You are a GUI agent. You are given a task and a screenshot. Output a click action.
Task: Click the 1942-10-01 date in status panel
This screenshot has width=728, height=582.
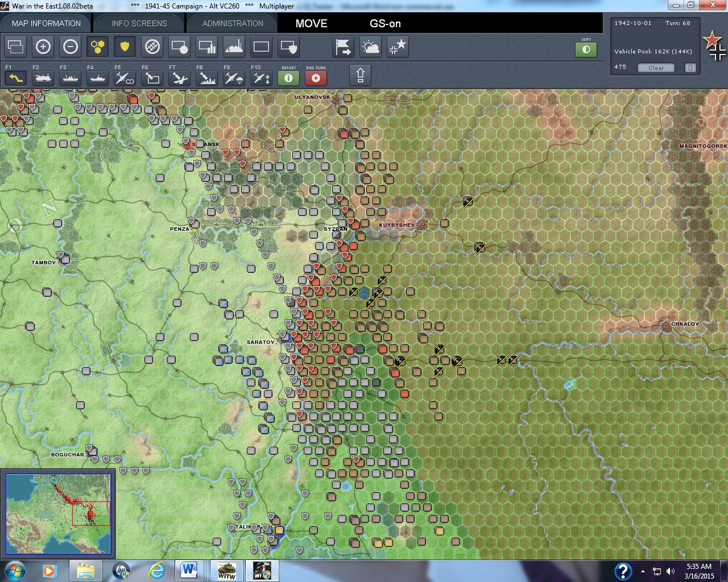point(632,23)
